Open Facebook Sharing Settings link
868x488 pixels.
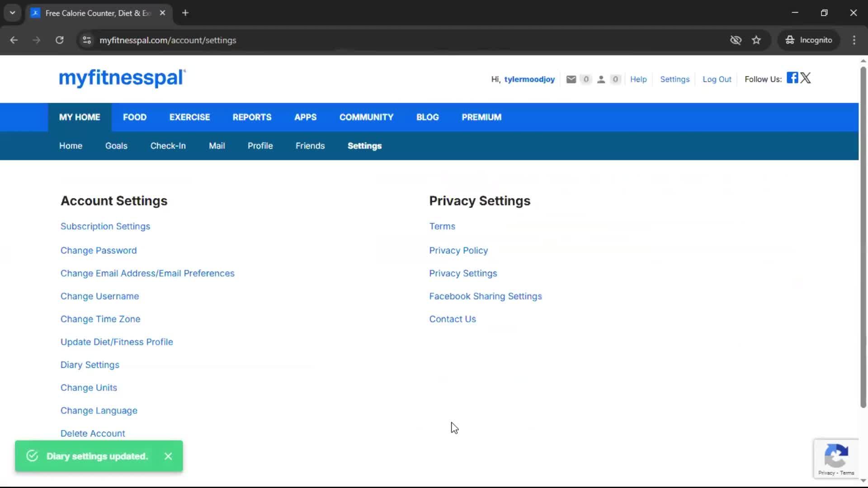click(x=486, y=296)
